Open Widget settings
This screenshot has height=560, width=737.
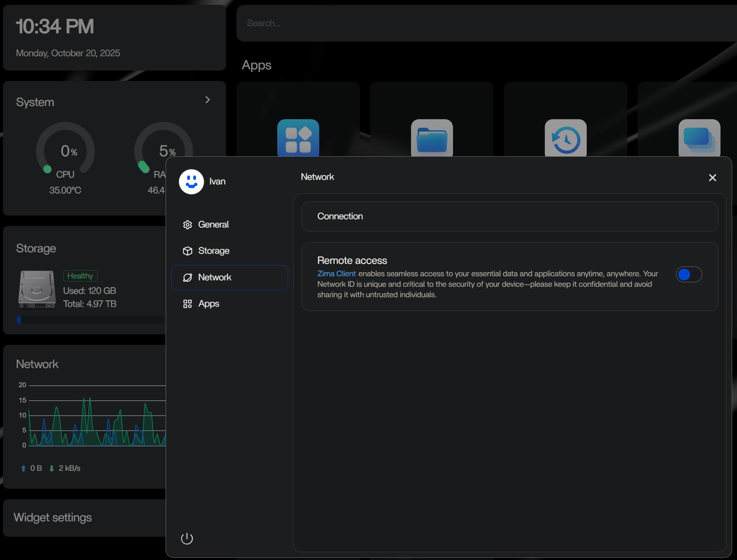click(53, 518)
